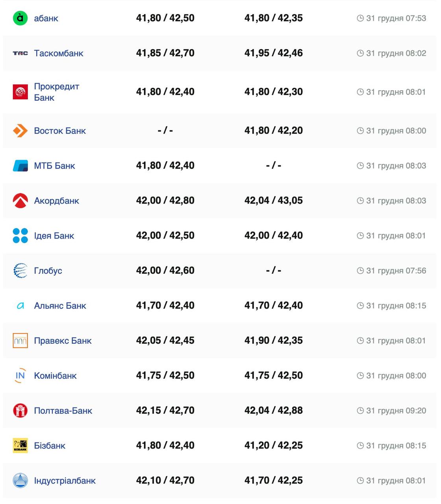Click the Глобус globe logo
This screenshot has width=441, height=504.
click(20, 271)
